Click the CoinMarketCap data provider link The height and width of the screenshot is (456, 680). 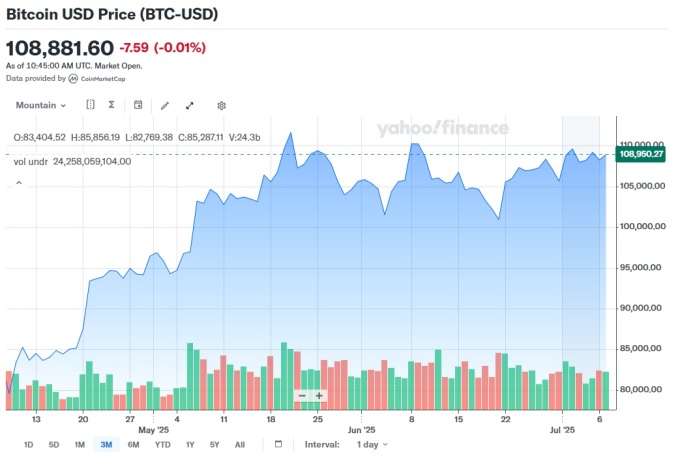[97, 79]
